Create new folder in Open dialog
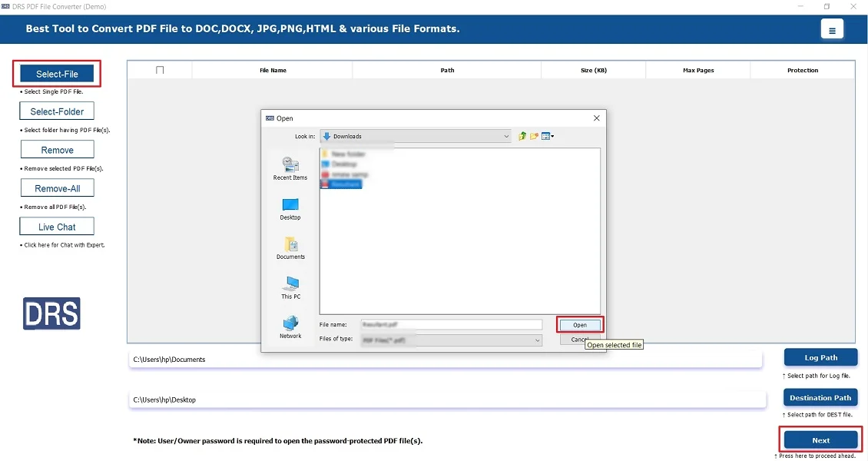Viewport: 868px width, 461px height. click(x=534, y=136)
